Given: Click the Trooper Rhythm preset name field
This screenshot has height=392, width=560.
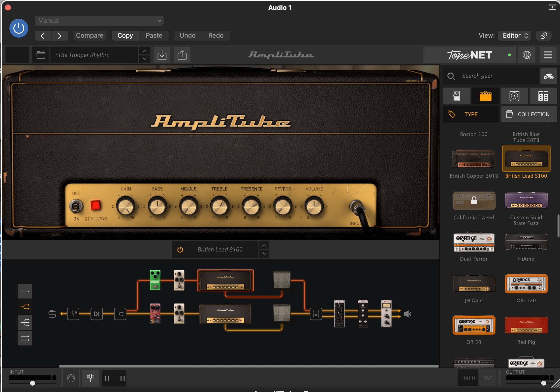Looking at the screenshot, I should point(94,55).
